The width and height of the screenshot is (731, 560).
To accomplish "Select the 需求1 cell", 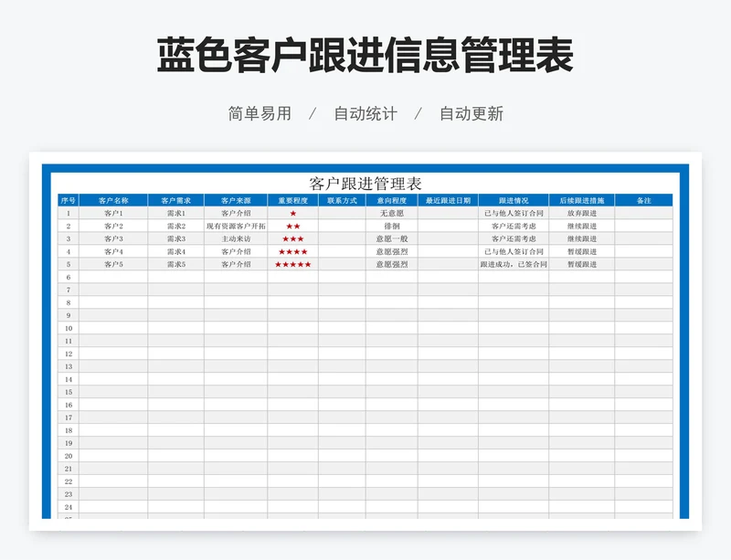I will tap(175, 213).
